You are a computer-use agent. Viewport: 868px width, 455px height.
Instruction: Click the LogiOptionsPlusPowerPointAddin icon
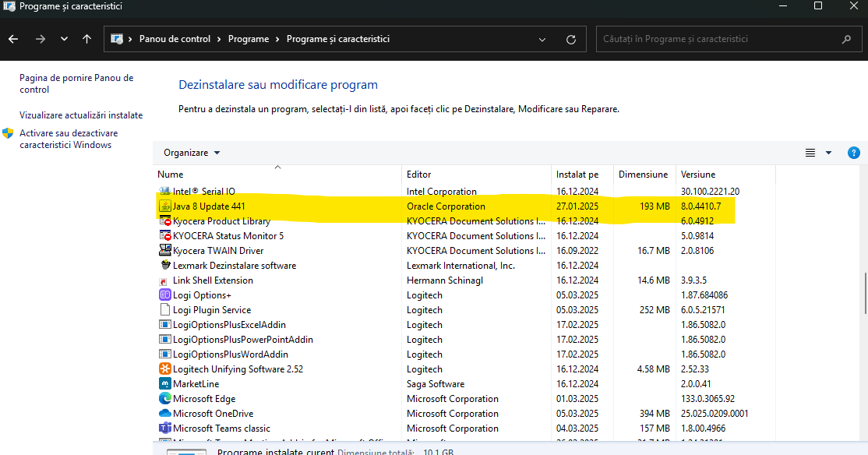tap(165, 340)
